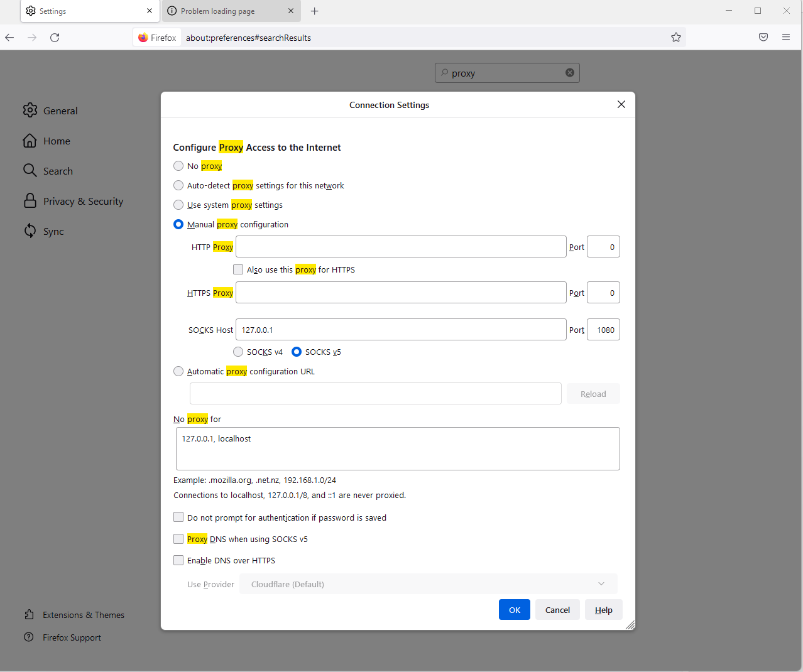The height and width of the screenshot is (672, 803).
Task: Select the No proxy radio option
Action: (x=178, y=166)
